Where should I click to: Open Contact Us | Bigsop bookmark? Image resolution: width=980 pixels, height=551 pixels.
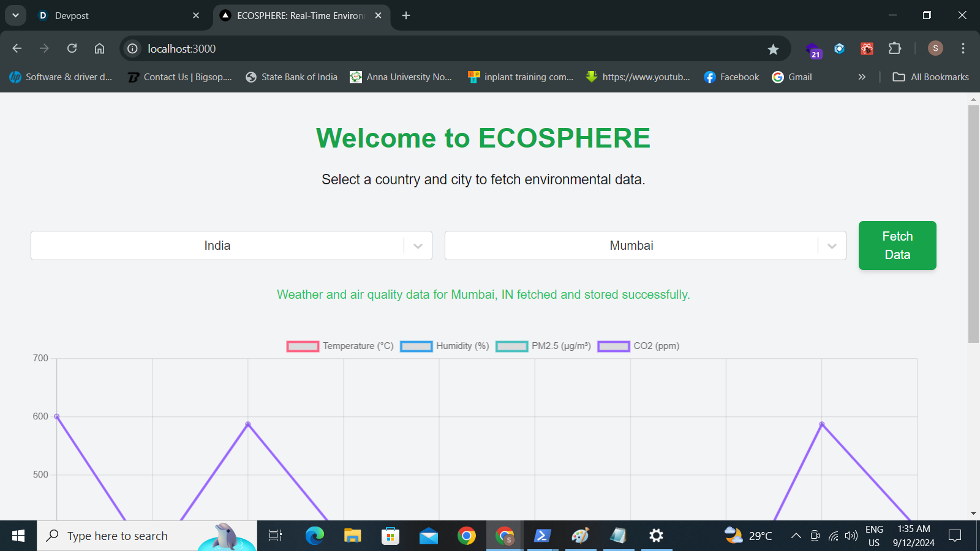point(179,77)
